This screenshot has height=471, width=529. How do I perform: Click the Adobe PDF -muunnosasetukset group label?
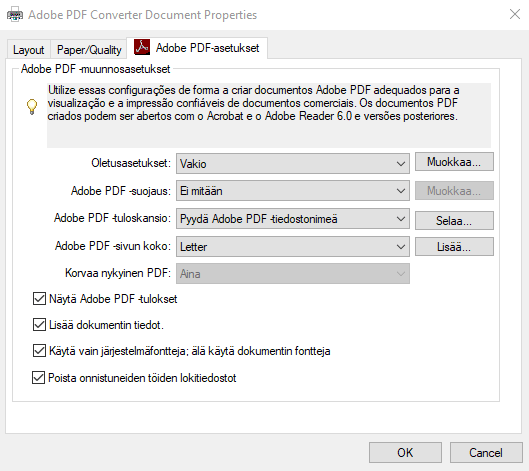pos(95,69)
